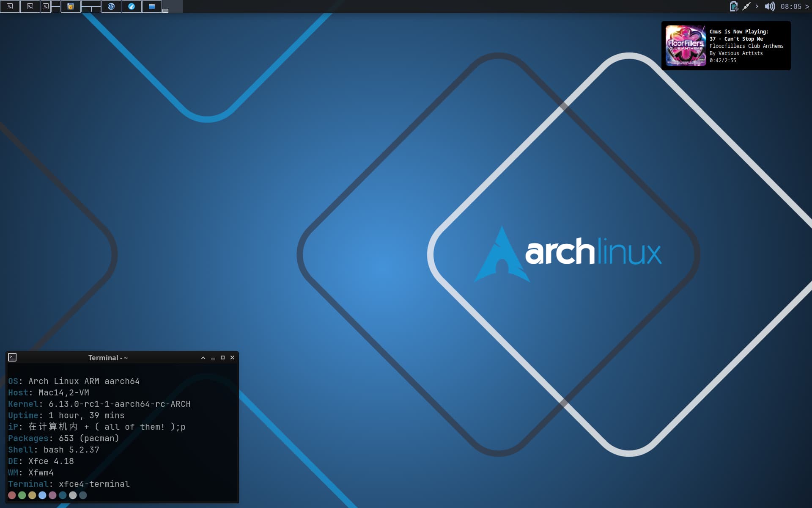Click the "Terminal: xfce4-terminal" line
Image resolution: width=812 pixels, height=508 pixels.
[69, 484]
